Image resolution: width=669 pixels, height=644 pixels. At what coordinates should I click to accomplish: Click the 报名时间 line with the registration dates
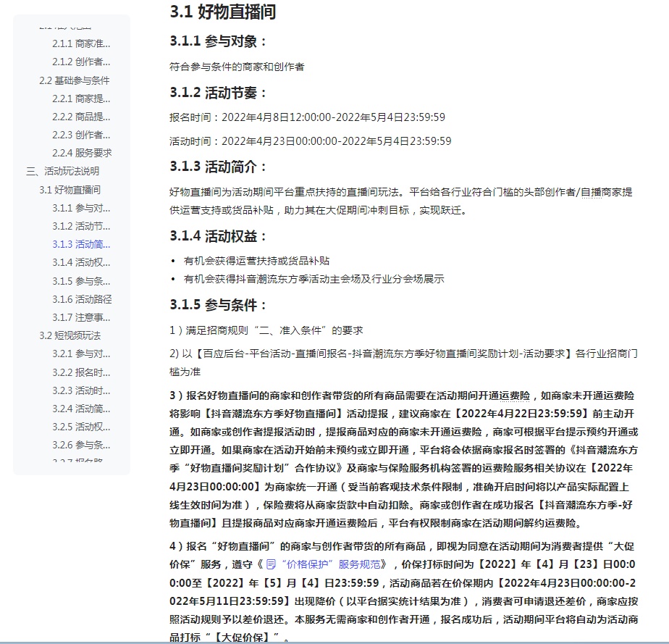(307, 117)
